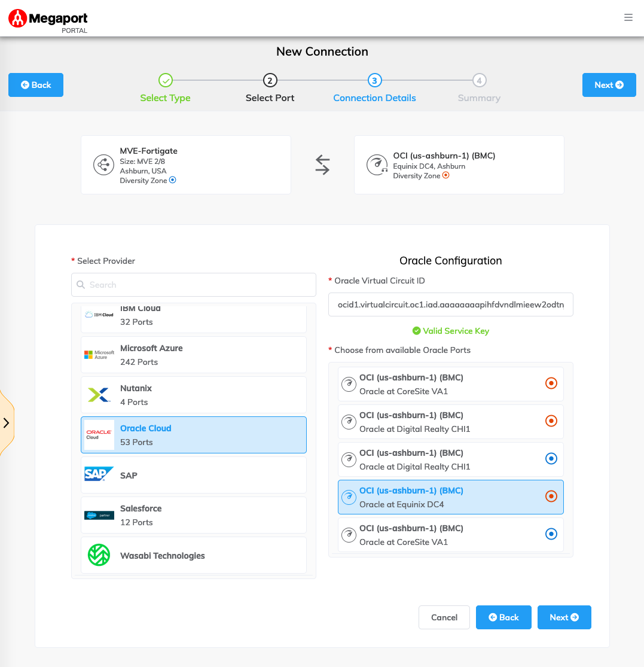Screen dimensions: 644x667
Task: Select the Nutanix provider
Action: click(193, 395)
